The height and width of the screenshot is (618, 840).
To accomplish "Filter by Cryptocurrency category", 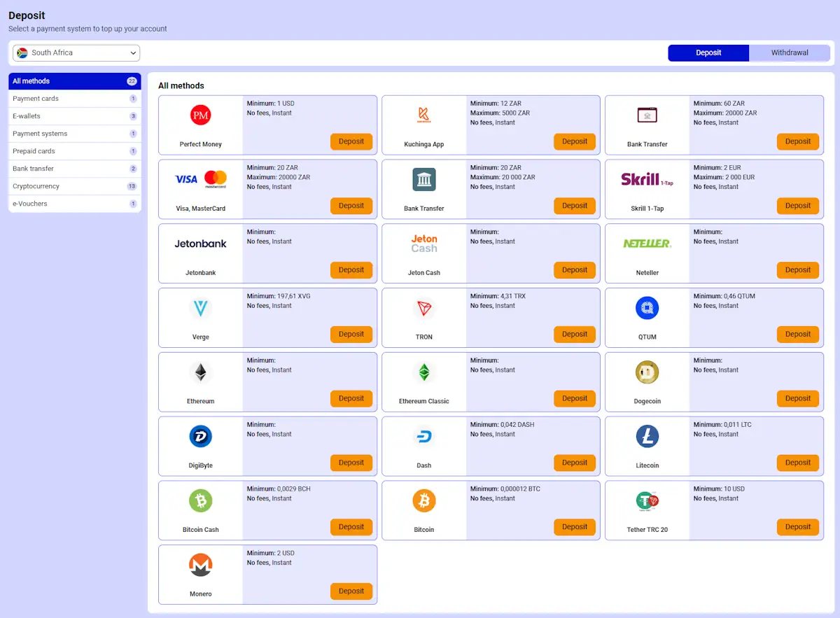I will click(75, 186).
